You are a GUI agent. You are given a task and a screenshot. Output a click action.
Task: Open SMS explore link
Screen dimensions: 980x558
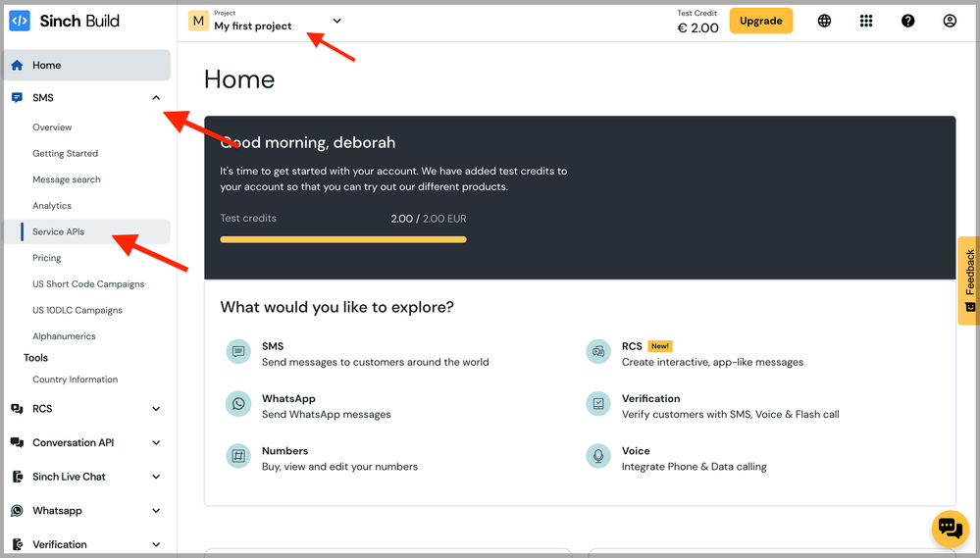point(273,346)
